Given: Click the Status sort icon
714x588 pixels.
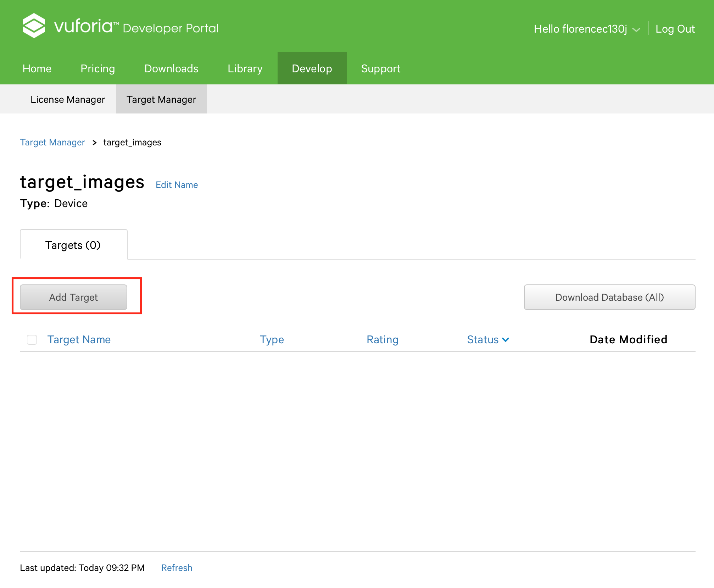Looking at the screenshot, I should click(x=505, y=339).
